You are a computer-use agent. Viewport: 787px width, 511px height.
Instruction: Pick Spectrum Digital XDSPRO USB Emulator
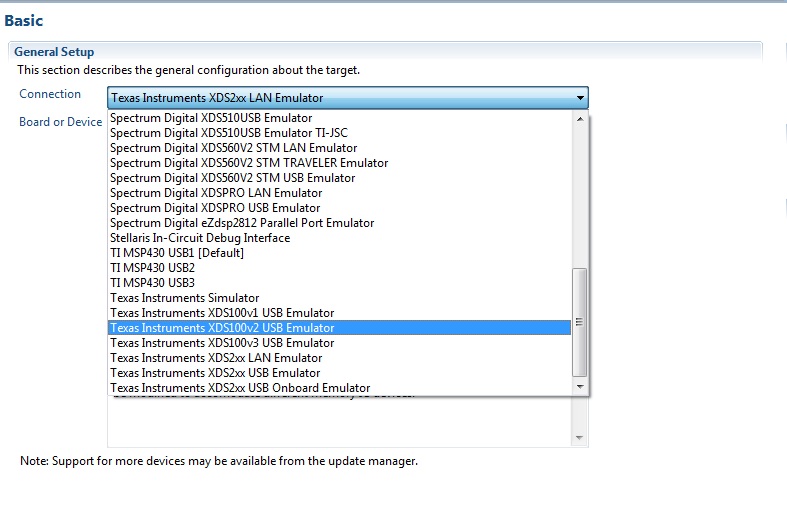coord(215,208)
